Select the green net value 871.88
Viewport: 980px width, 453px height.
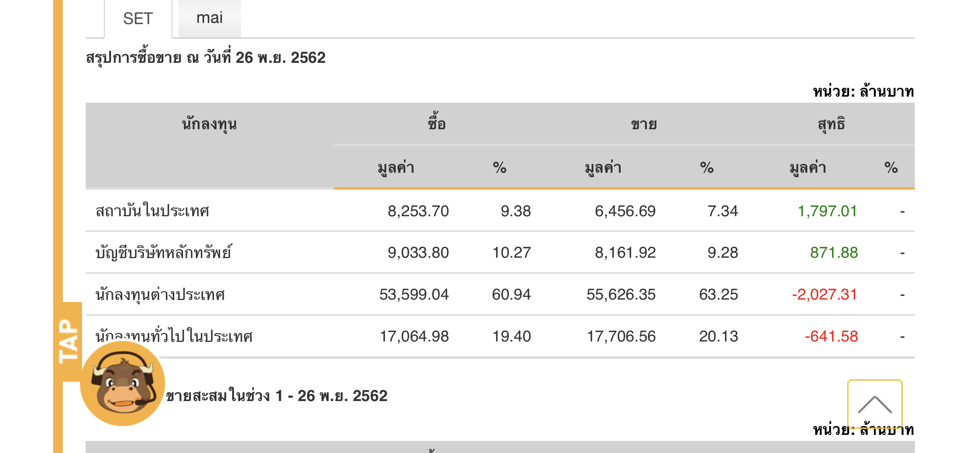click(834, 253)
